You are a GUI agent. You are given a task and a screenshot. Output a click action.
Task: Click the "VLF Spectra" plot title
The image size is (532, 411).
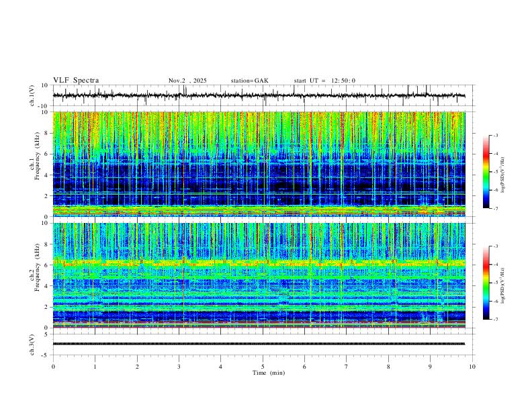(76, 81)
